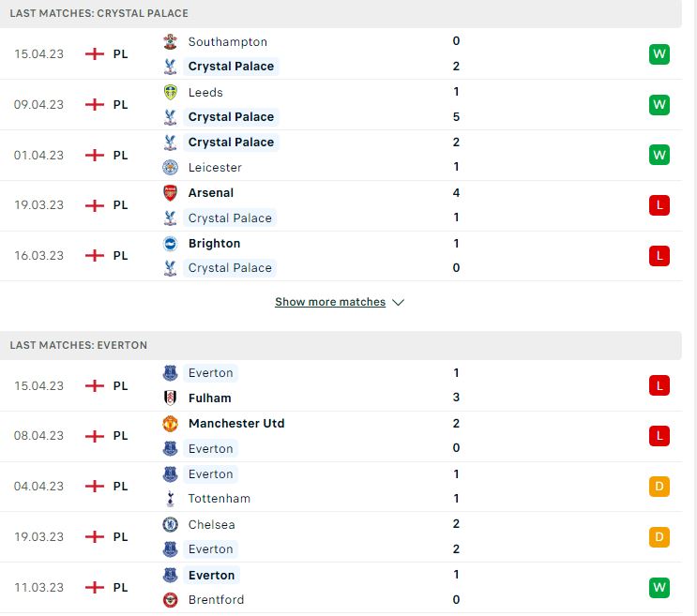Image resolution: width=697 pixels, height=616 pixels.
Task: Click W badge for Southampton match
Action: 659,54
